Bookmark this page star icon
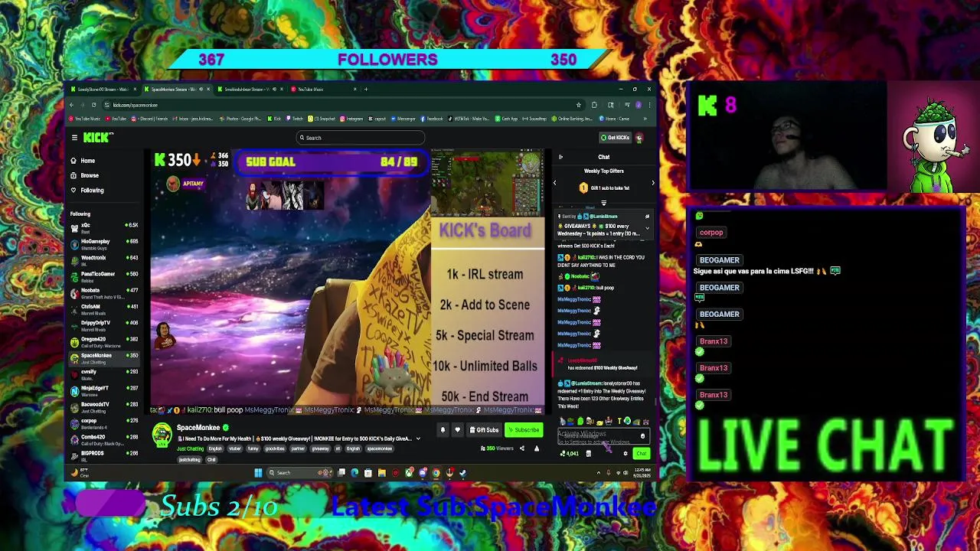980x551 pixels. pyautogui.click(x=579, y=105)
